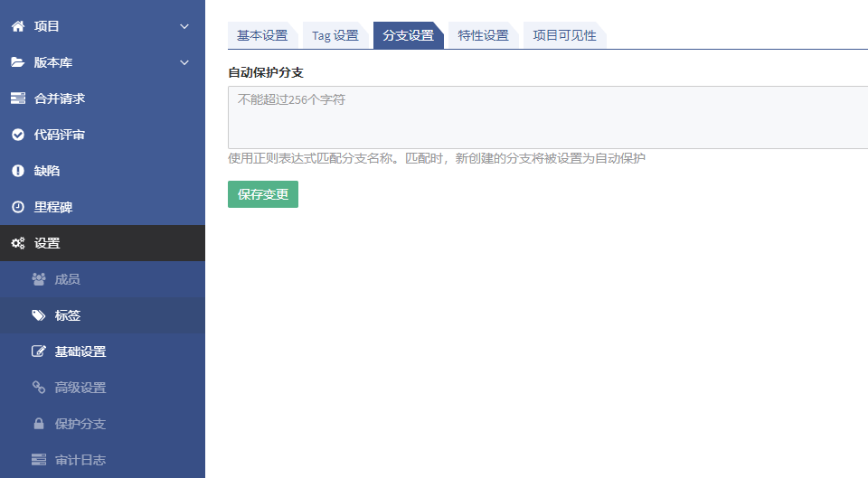Image resolution: width=868 pixels, height=478 pixels.
Task: Open the Tag 设置 tab
Action: (335, 35)
